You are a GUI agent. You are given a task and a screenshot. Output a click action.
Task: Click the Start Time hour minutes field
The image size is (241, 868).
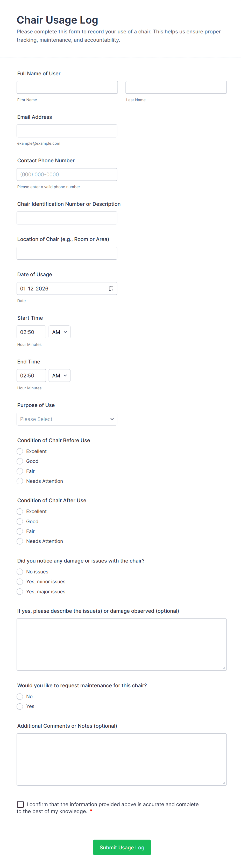(x=31, y=332)
